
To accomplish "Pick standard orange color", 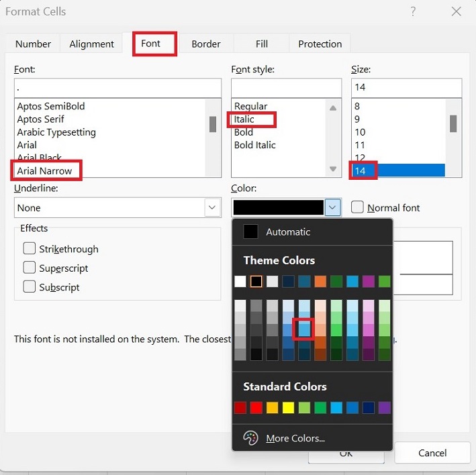I will click(x=273, y=408).
